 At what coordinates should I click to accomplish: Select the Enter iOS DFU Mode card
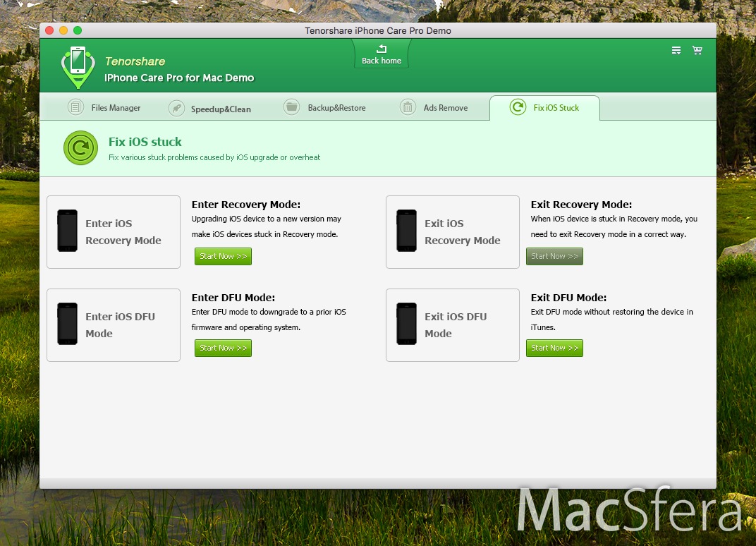coord(114,325)
